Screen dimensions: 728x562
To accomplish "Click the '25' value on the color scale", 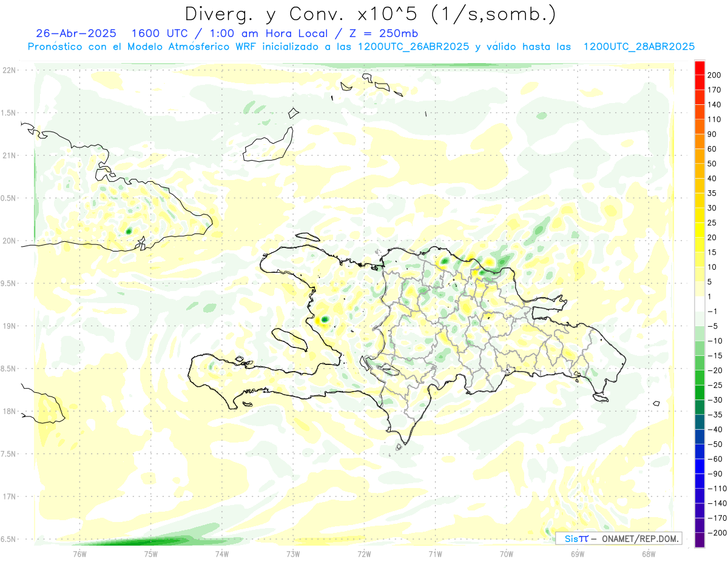I will (x=712, y=223).
